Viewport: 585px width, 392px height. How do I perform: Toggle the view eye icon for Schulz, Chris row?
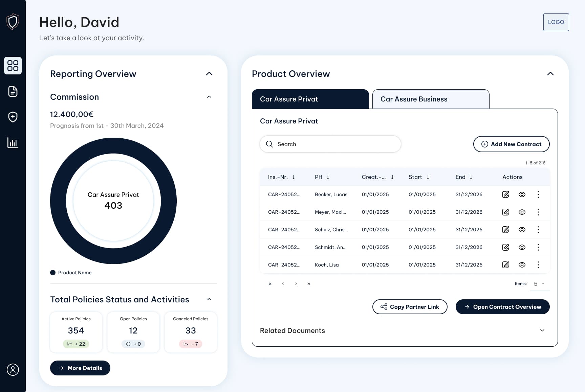pyautogui.click(x=522, y=230)
